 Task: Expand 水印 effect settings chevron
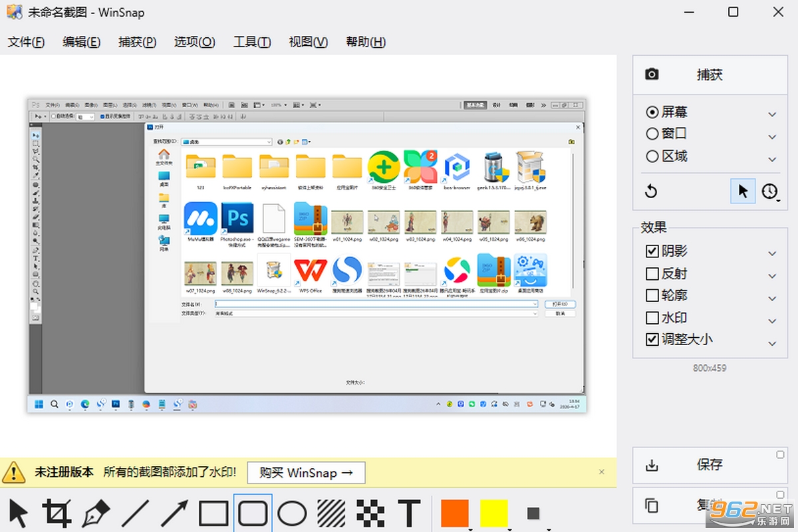(772, 321)
